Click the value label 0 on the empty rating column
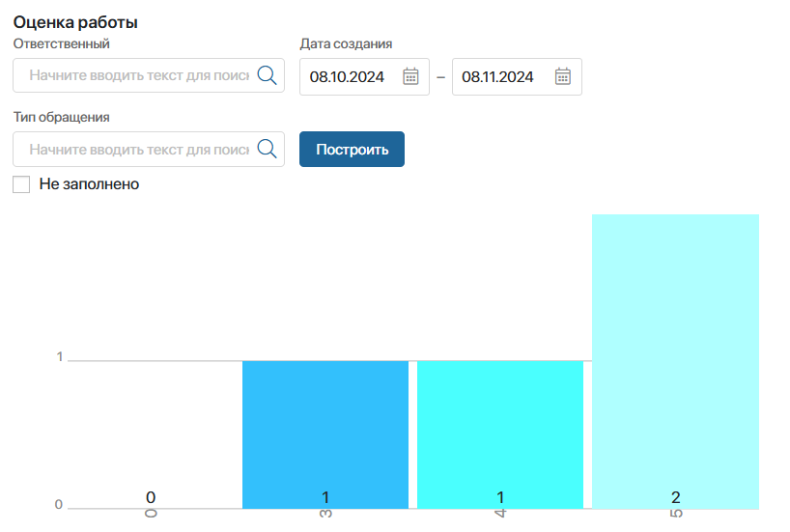The width and height of the screenshot is (790, 532). (x=151, y=497)
